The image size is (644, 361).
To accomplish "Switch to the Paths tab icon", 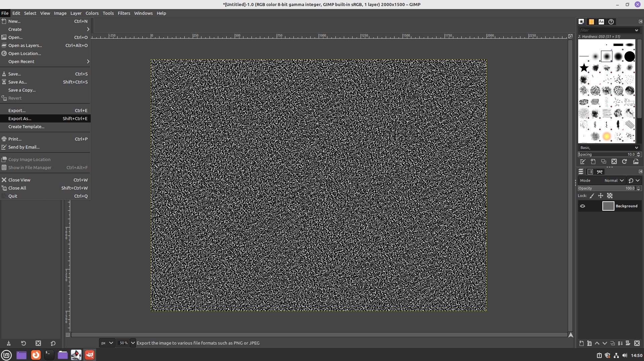I will pos(600,172).
